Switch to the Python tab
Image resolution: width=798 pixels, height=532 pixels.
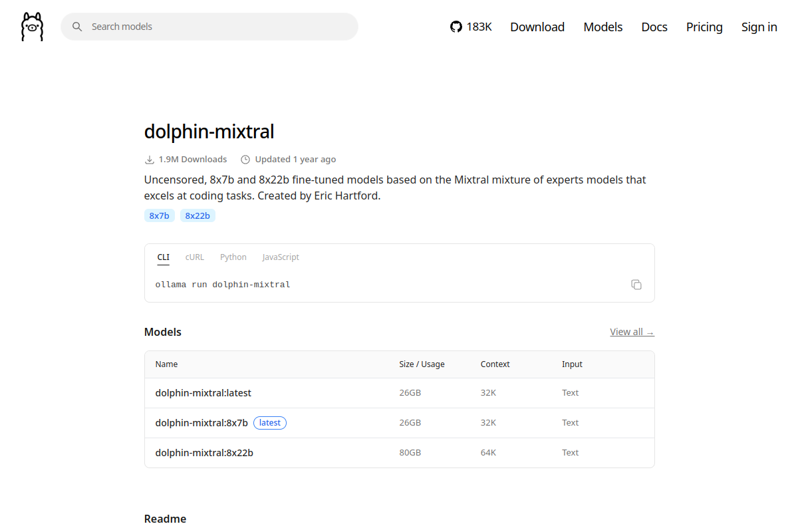(233, 257)
